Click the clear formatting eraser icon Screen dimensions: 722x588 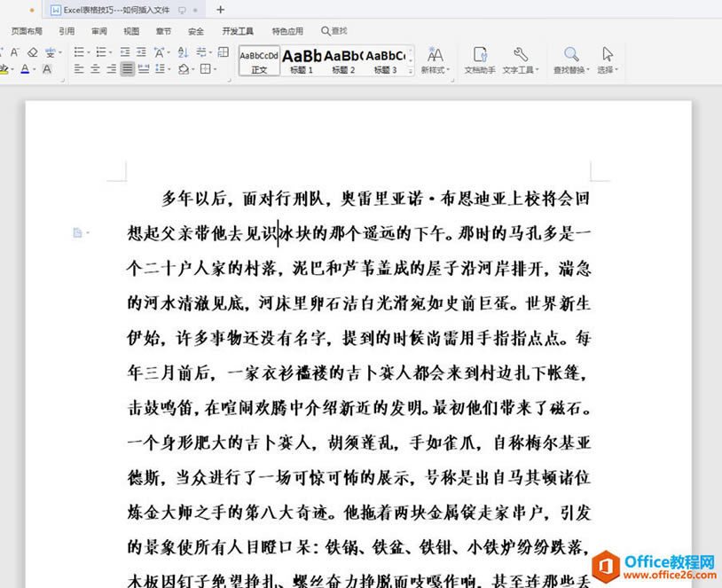point(33,52)
